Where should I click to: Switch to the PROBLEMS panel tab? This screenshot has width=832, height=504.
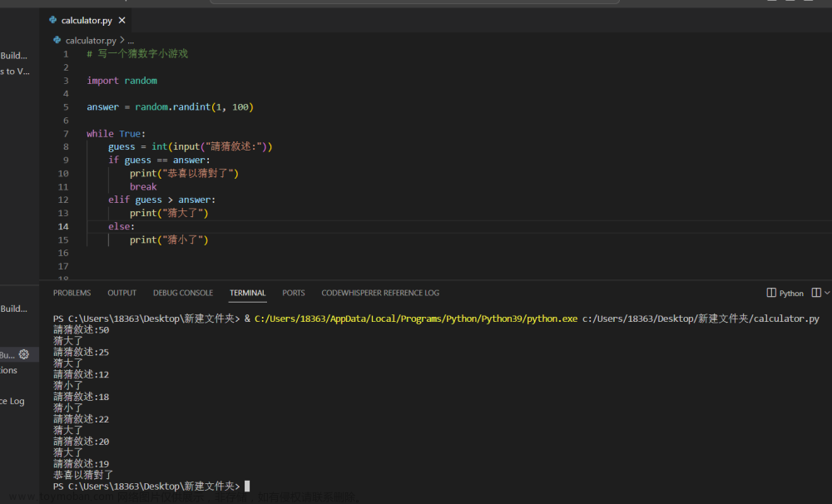tap(72, 293)
